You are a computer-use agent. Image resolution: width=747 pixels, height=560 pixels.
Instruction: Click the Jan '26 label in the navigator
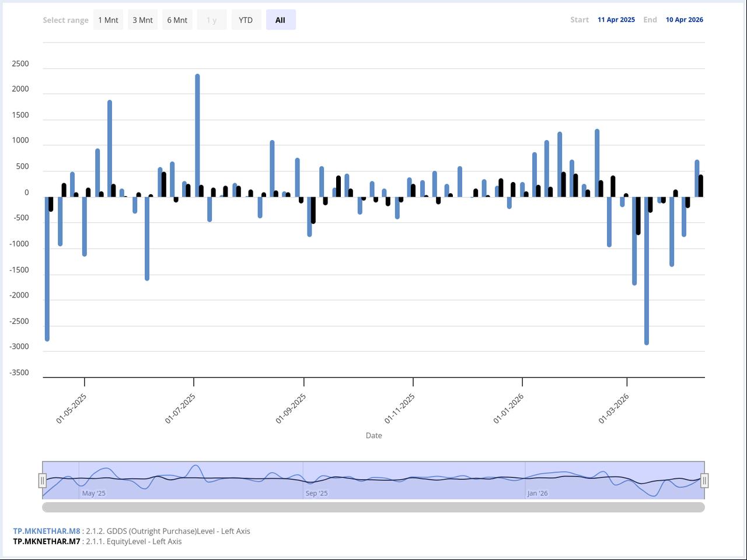(537, 493)
